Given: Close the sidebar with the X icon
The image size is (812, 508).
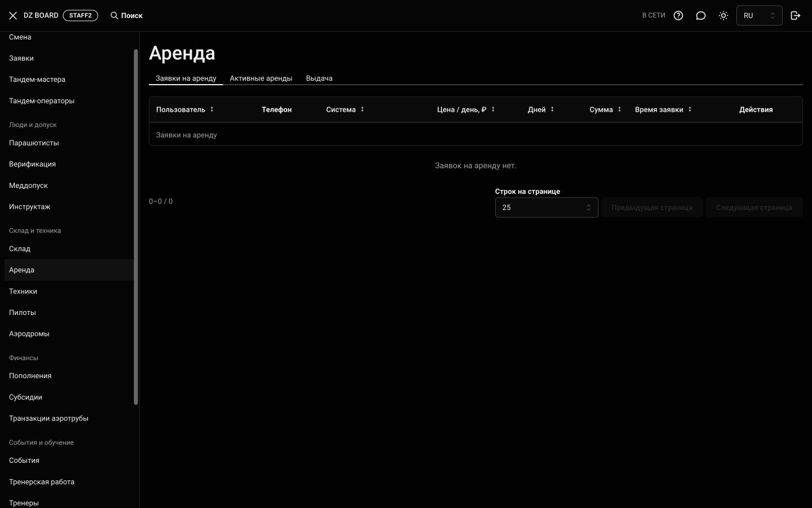Looking at the screenshot, I should (x=13, y=16).
